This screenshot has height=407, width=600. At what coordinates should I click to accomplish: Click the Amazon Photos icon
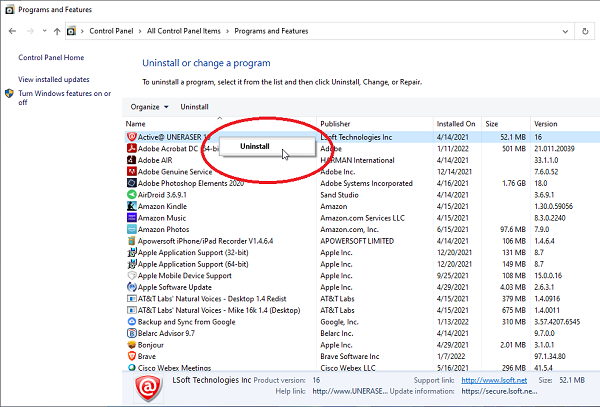(132, 229)
